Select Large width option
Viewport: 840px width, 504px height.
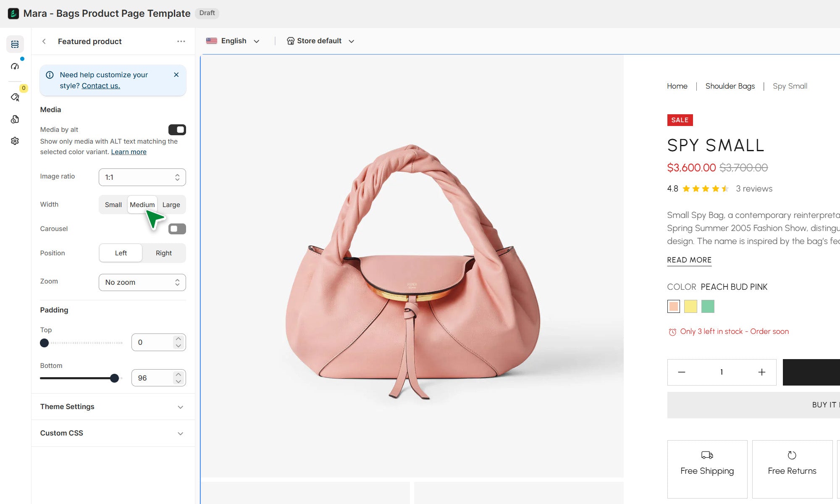click(171, 205)
